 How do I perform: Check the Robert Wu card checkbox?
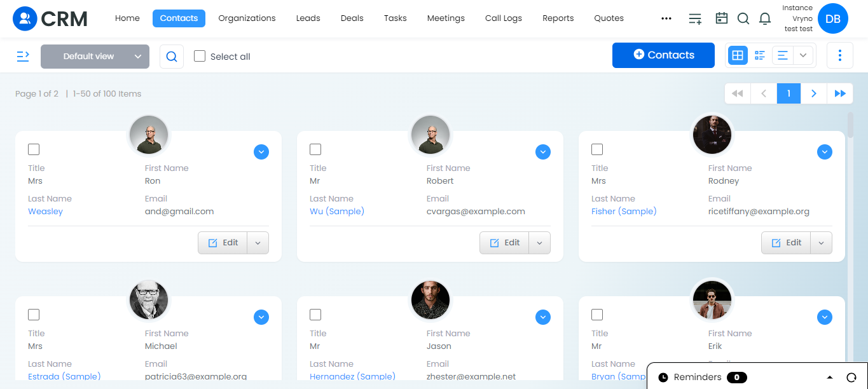click(x=315, y=149)
